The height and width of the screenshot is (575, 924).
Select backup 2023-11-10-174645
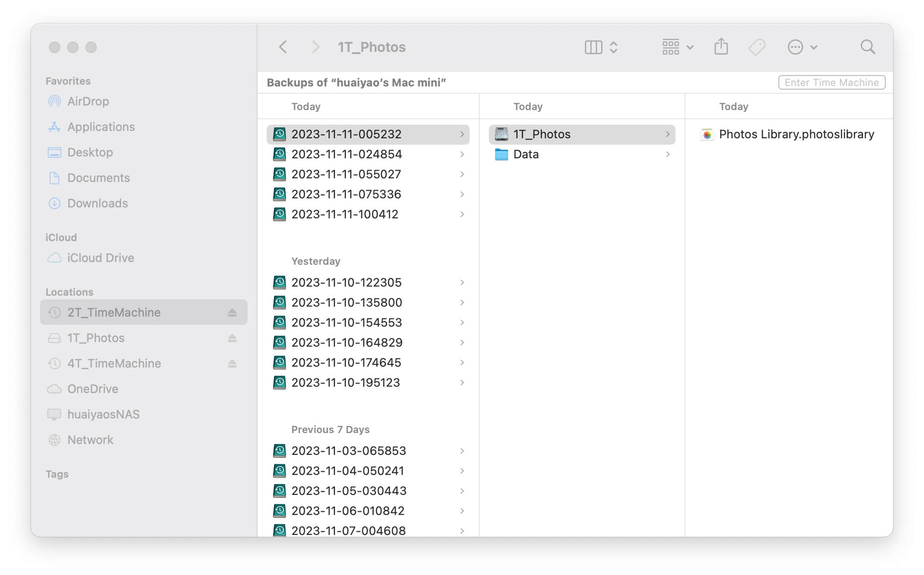pyautogui.click(x=368, y=363)
